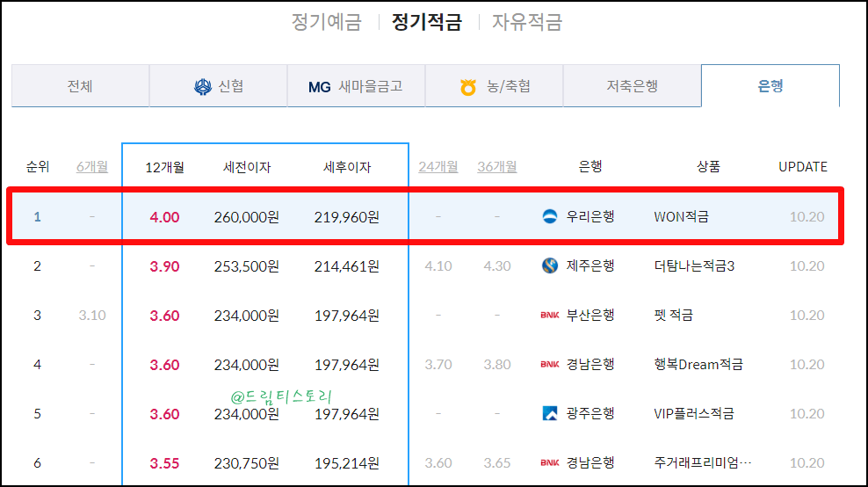868x487 pixels.
Task: Open the 펫 적금 product
Action: click(674, 316)
